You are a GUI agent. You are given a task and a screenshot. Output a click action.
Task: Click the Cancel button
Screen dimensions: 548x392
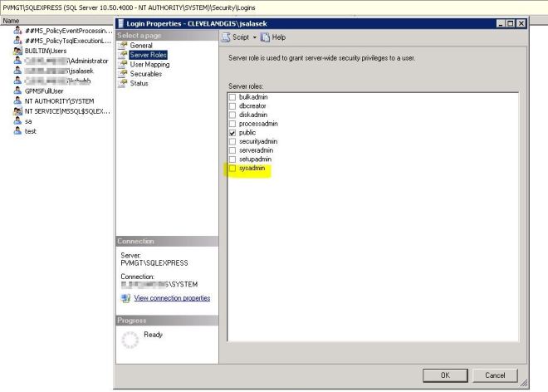494,375
